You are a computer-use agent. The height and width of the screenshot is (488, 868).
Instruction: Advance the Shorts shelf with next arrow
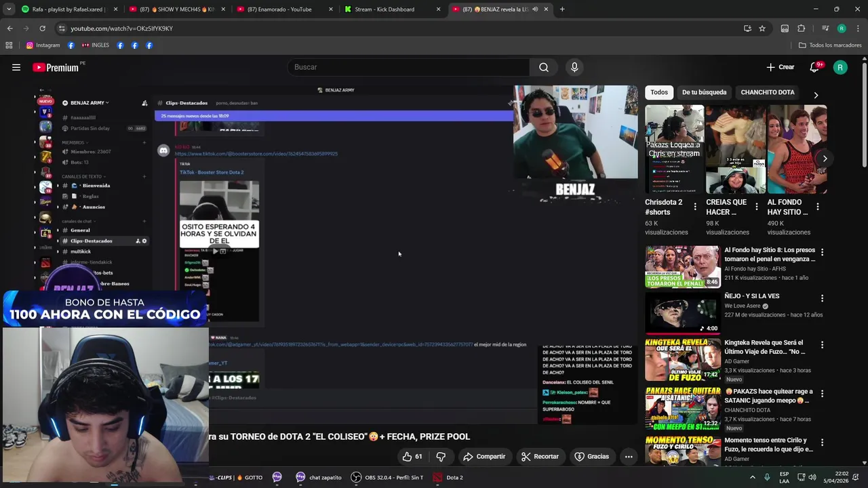825,159
